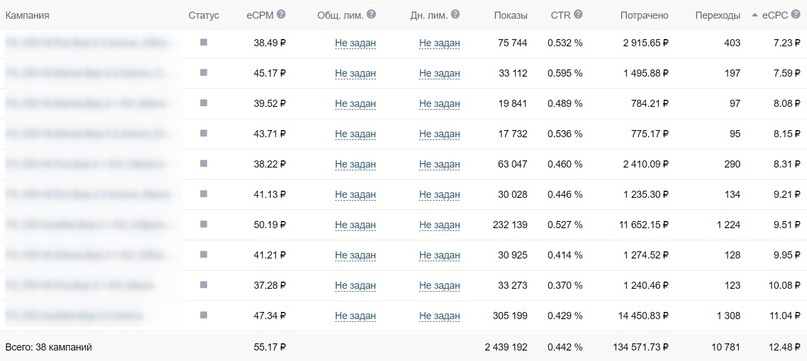The width and height of the screenshot is (807, 361).
Task: Show the CTR help tooltip icon
Action: click(578, 14)
